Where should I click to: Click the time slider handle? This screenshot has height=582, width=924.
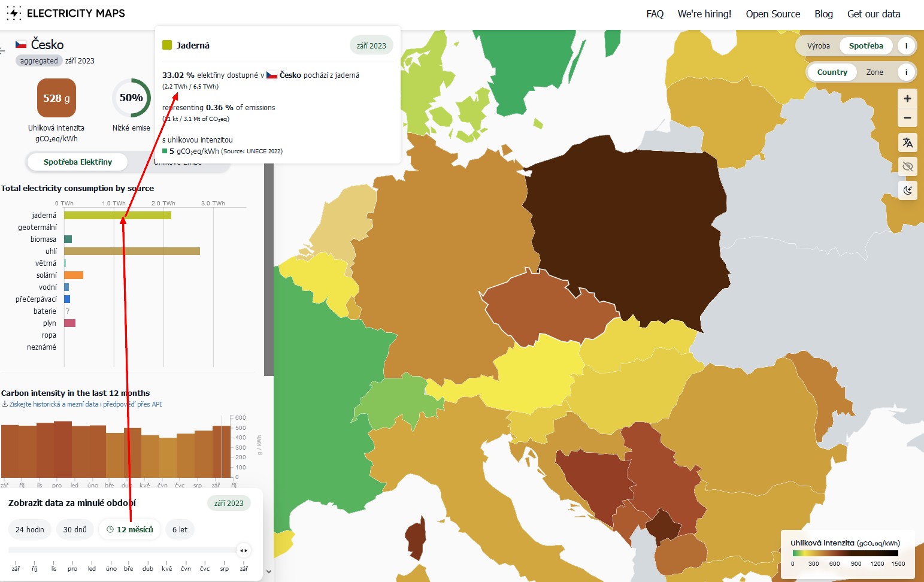coord(243,550)
